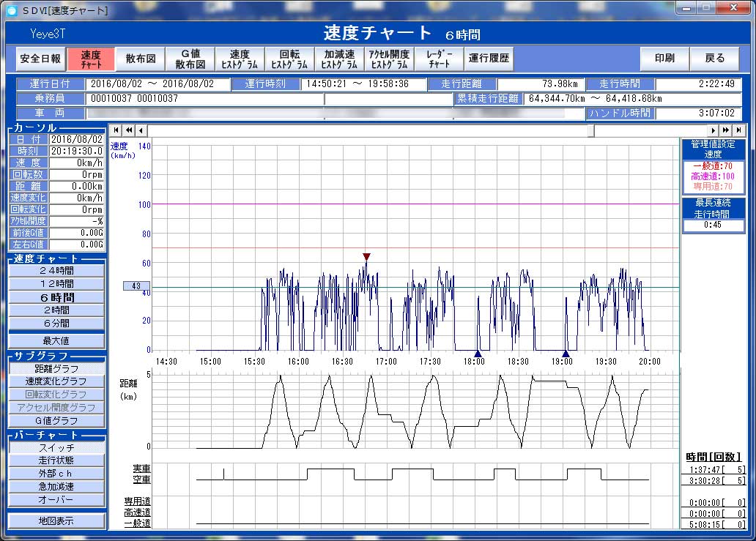Open the 散布図 tab
The height and width of the screenshot is (541, 756).
click(x=141, y=59)
